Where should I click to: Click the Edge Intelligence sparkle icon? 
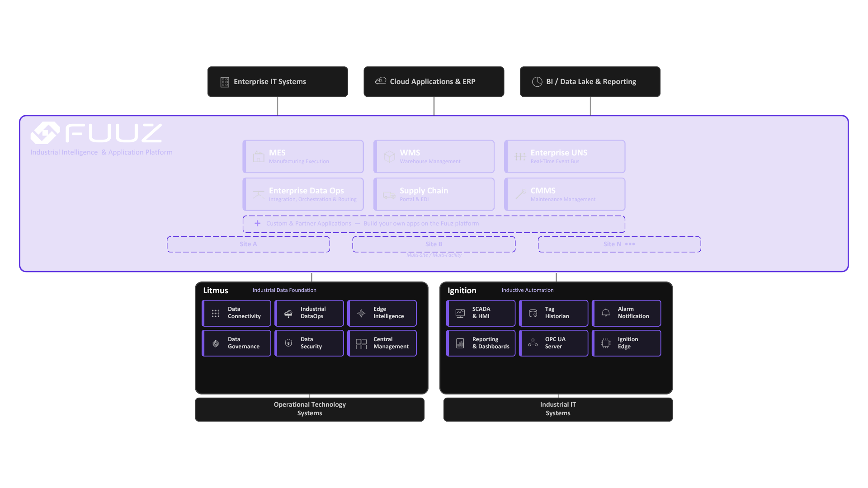point(361,313)
